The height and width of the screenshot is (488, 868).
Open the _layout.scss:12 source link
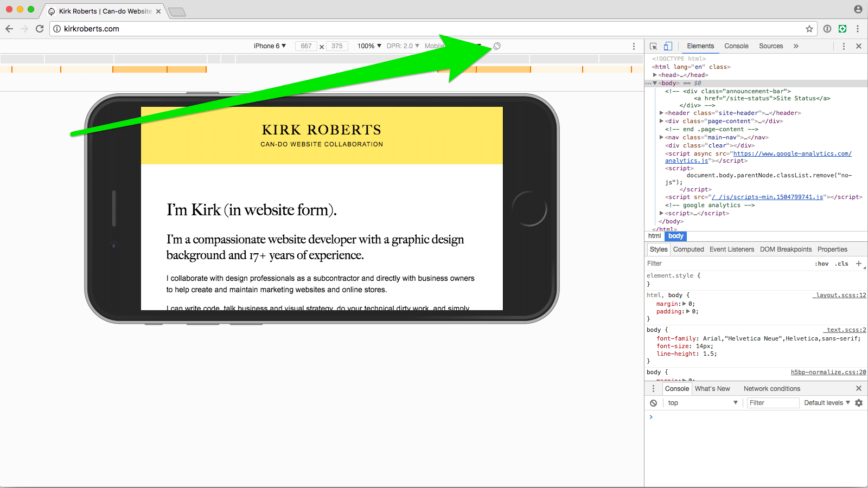839,296
